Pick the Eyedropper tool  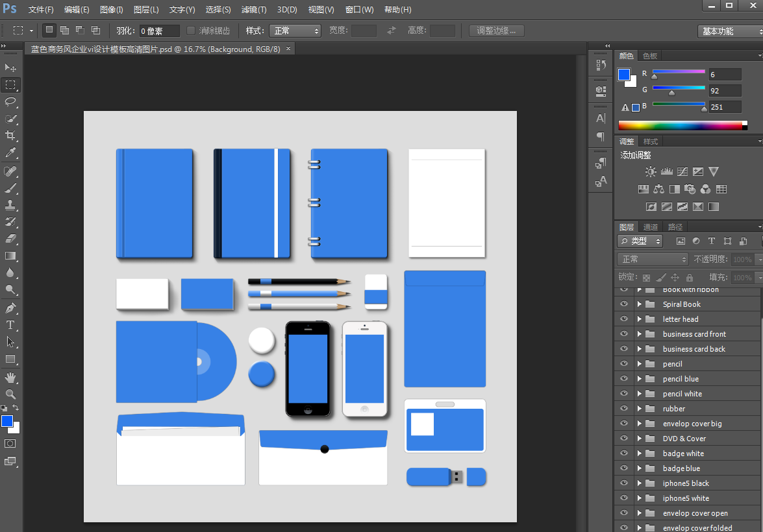[10, 153]
